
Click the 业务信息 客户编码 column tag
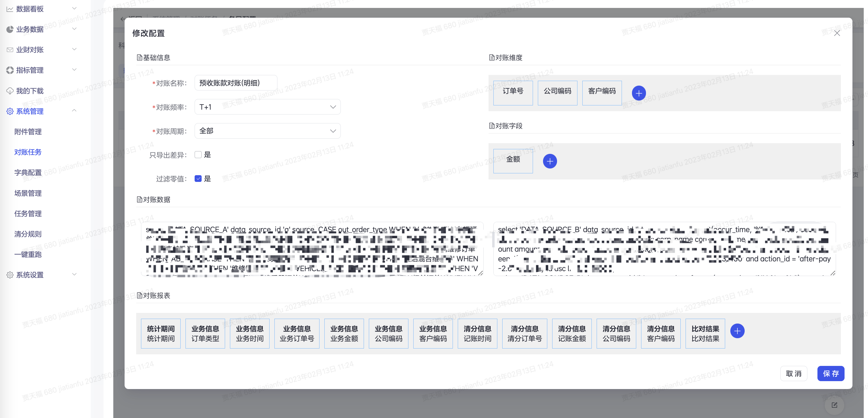433,333
